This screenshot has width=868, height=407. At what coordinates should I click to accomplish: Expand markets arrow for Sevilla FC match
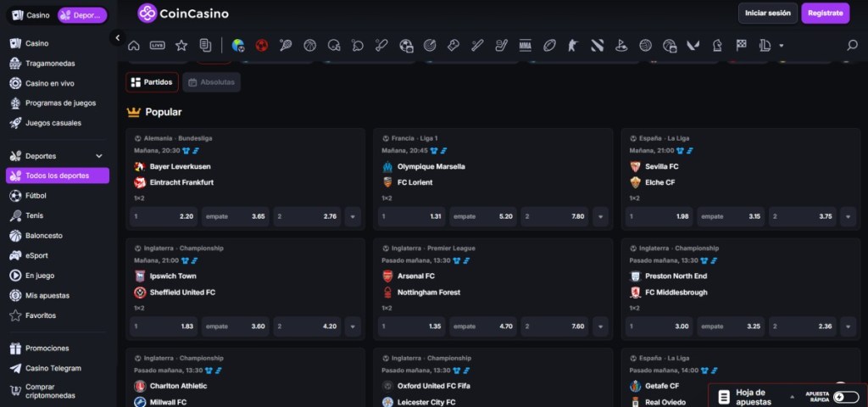click(848, 216)
